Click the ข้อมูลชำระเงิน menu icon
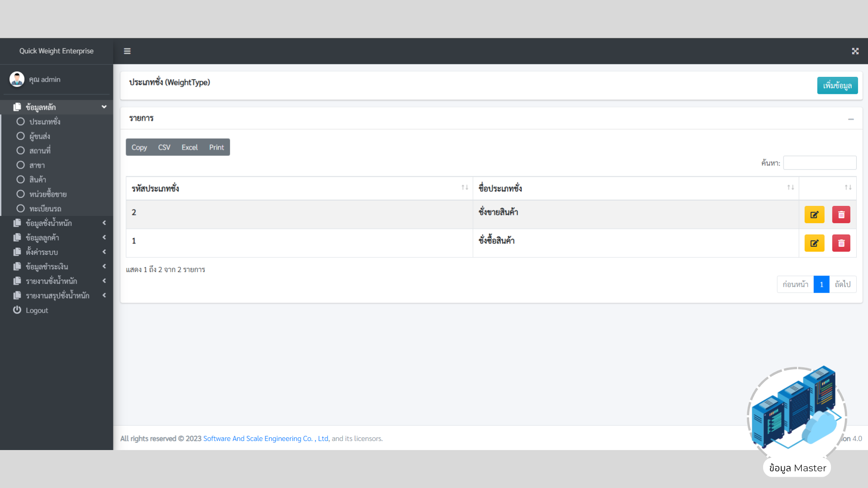Image resolution: width=868 pixels, height=488 pixels. point(17,266)
